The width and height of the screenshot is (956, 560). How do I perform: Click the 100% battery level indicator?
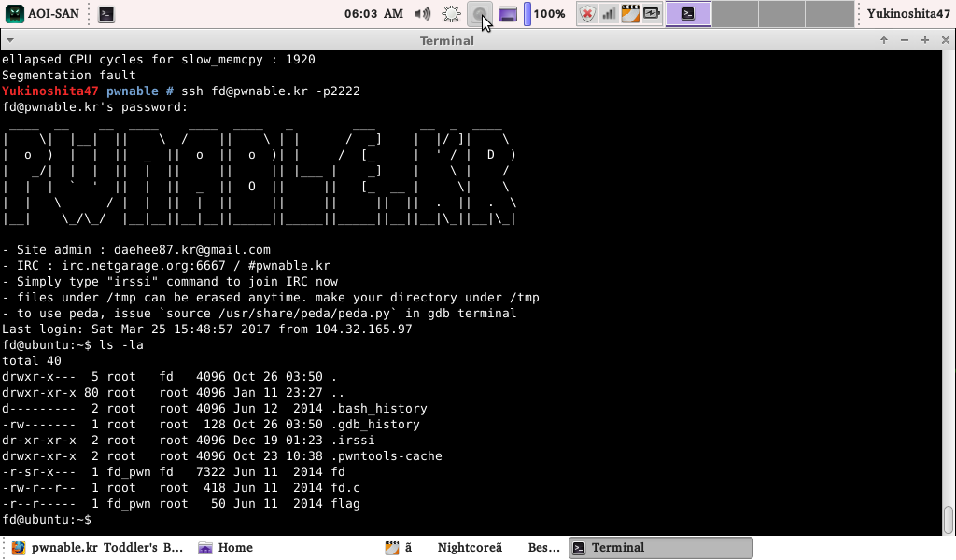pos(545,13)
